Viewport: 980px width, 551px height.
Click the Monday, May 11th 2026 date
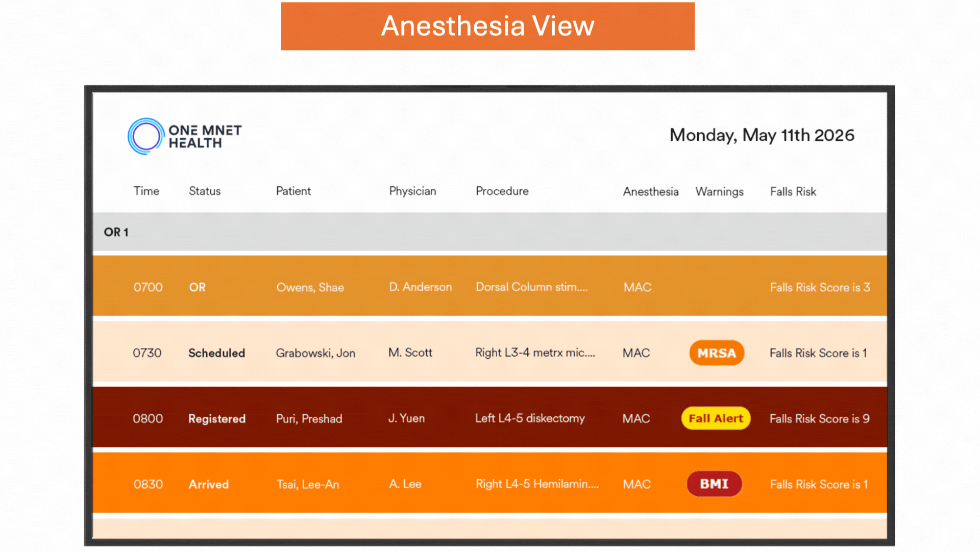(x=762, y=135)
